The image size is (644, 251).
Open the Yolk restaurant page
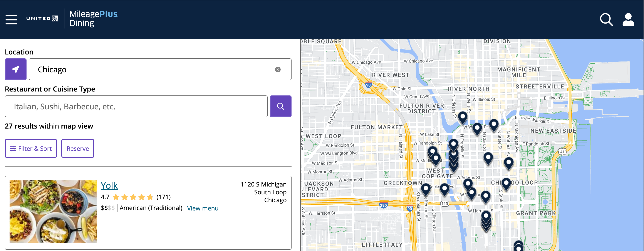click(x=109, y=185)
